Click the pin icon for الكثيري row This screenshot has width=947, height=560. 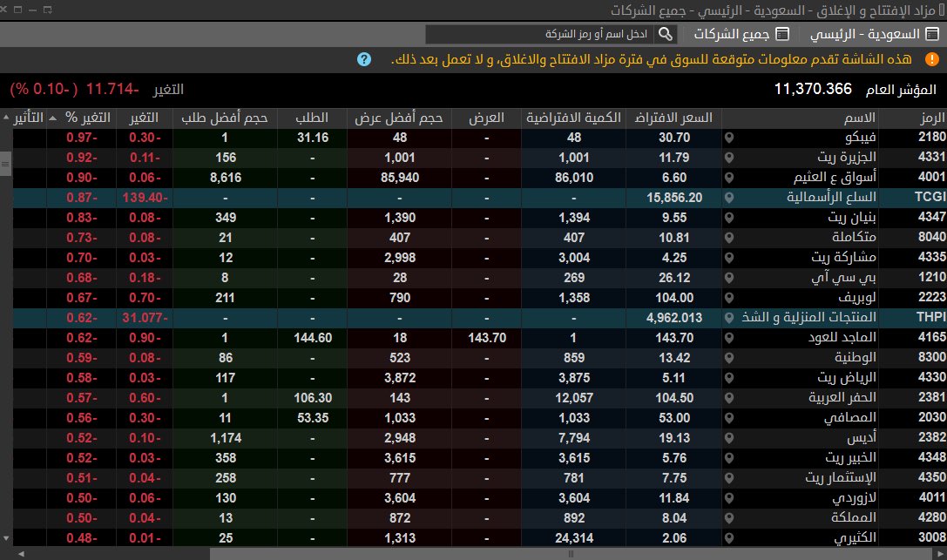click(x=729, y=537)
